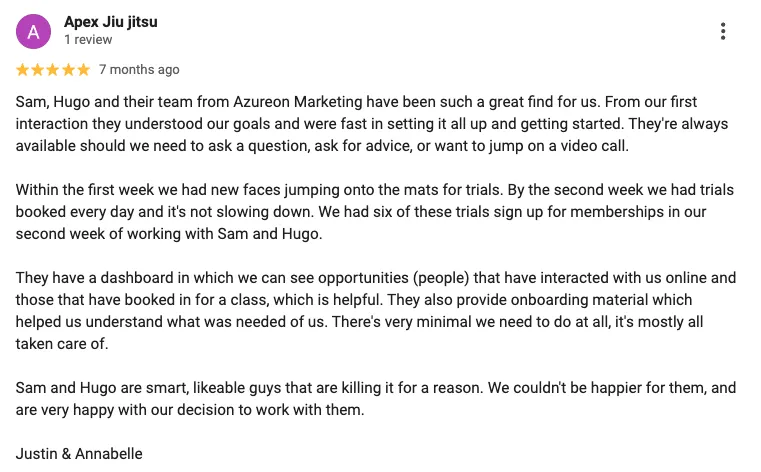Click the second yellow rating star
The height and width of the screenshot is (472, 761).
[37, 70]
